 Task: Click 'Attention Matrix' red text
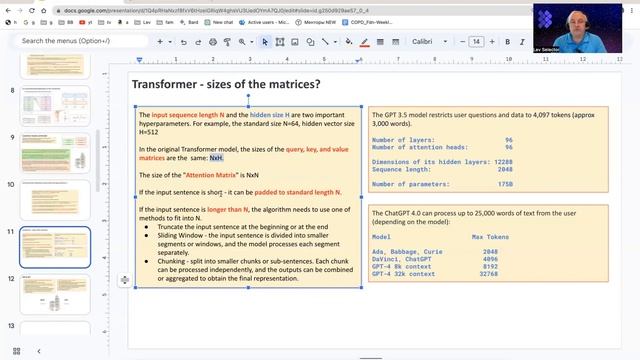click(x=211, y=175)
